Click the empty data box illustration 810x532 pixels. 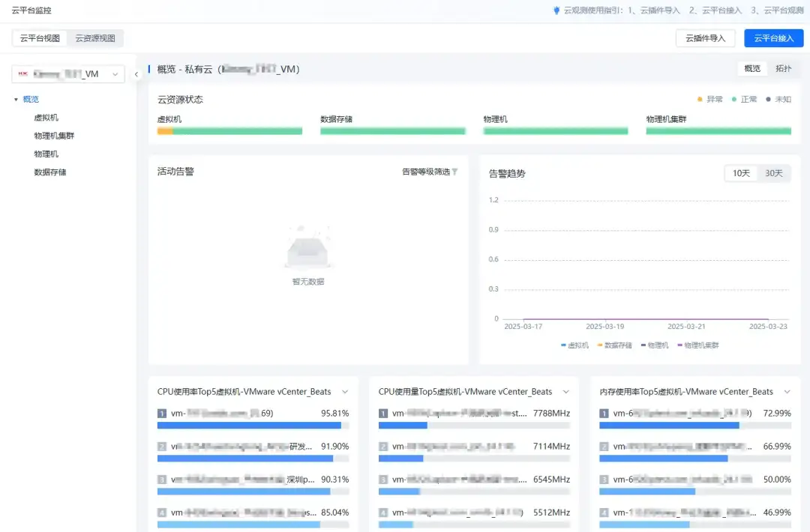click(x=308, y=248)
